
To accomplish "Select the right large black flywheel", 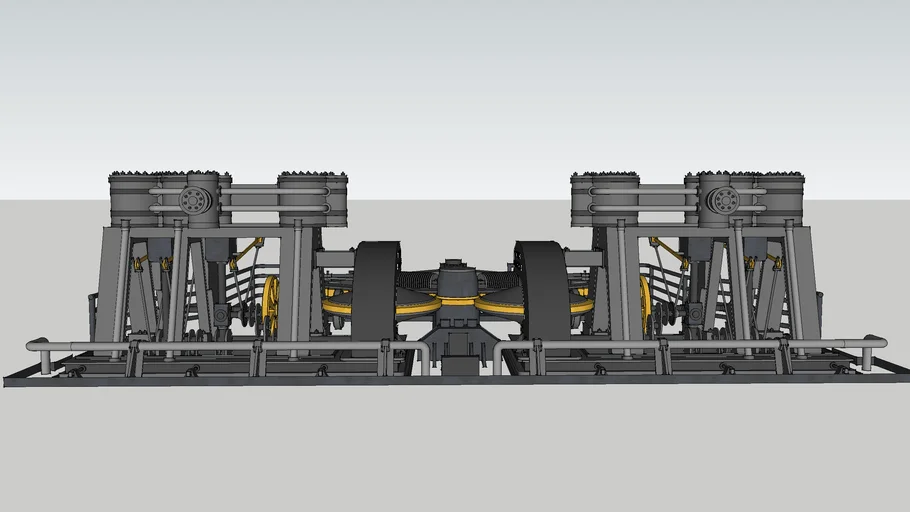I will (542, 291).
